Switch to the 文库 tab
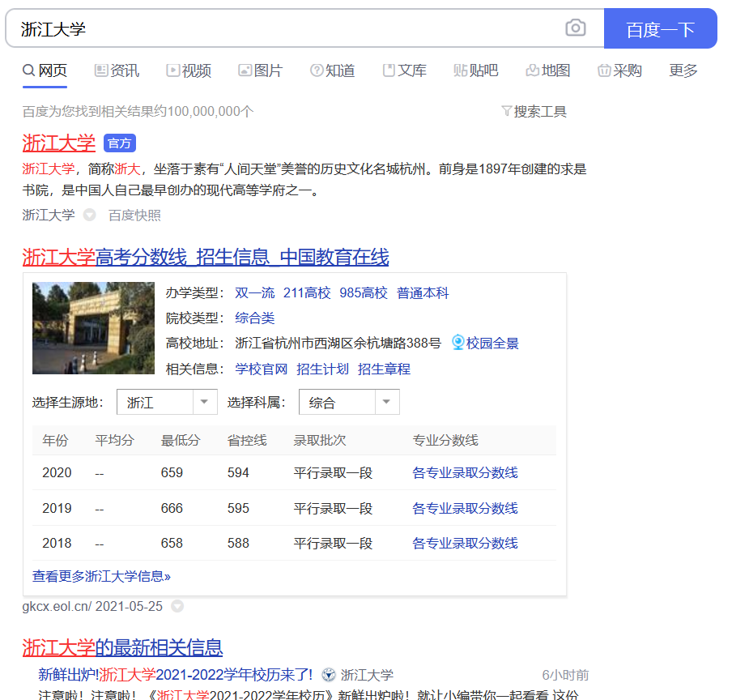The width and height of the screenshot is (732, 700). pos(404,70)
